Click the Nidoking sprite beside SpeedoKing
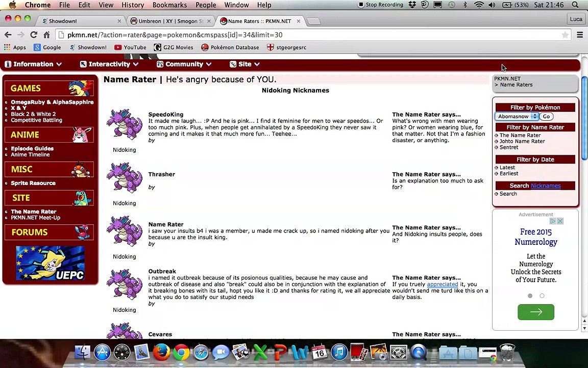 tap(124, 124)
